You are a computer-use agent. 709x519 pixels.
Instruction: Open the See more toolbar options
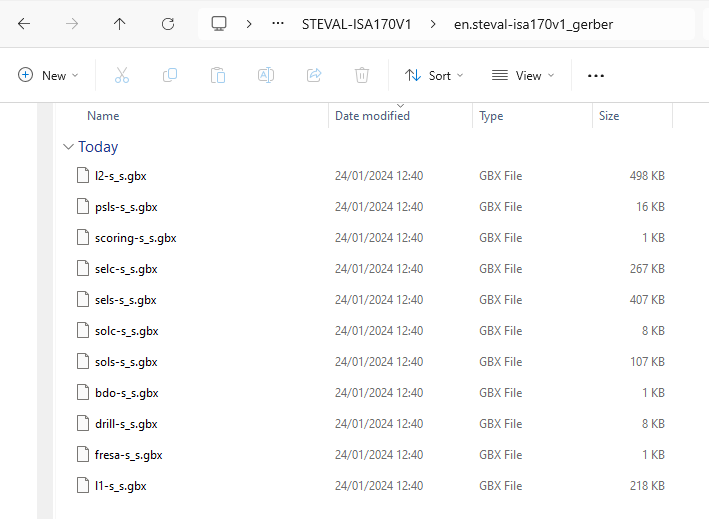[596, 75]
